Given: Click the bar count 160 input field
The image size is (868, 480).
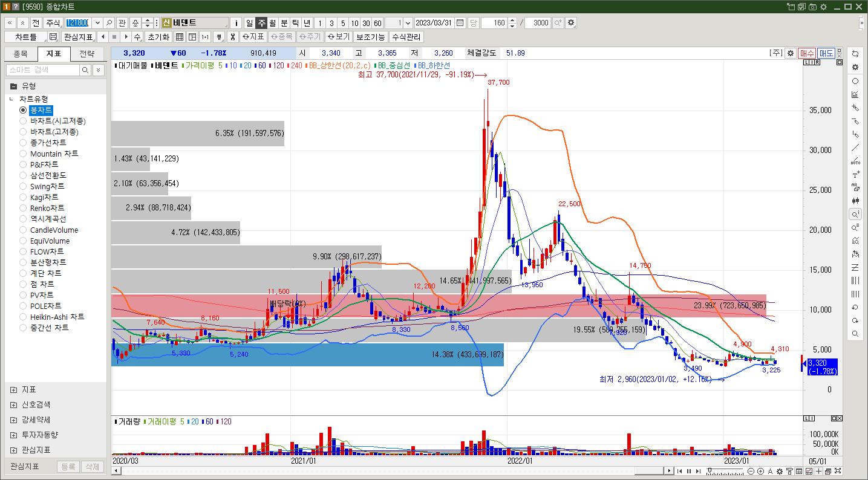Looking at the screenshot, I should click(x=495, y=23).
